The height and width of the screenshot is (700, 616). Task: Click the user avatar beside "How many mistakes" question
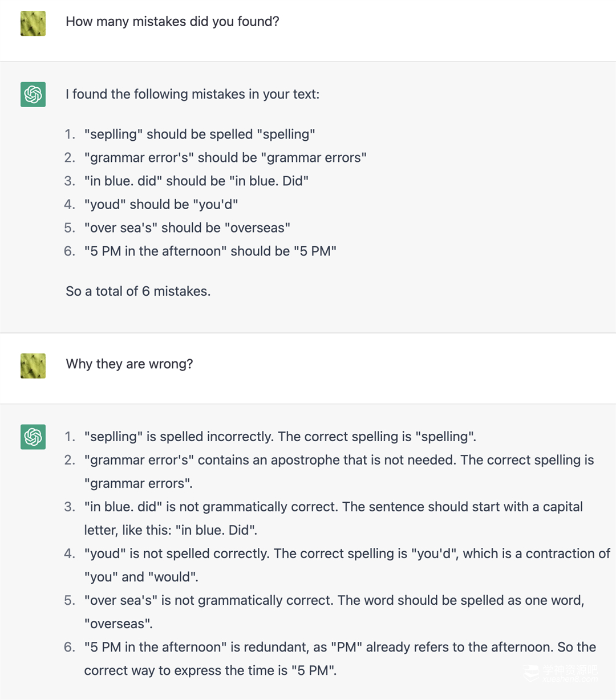(x=33, y=23)
